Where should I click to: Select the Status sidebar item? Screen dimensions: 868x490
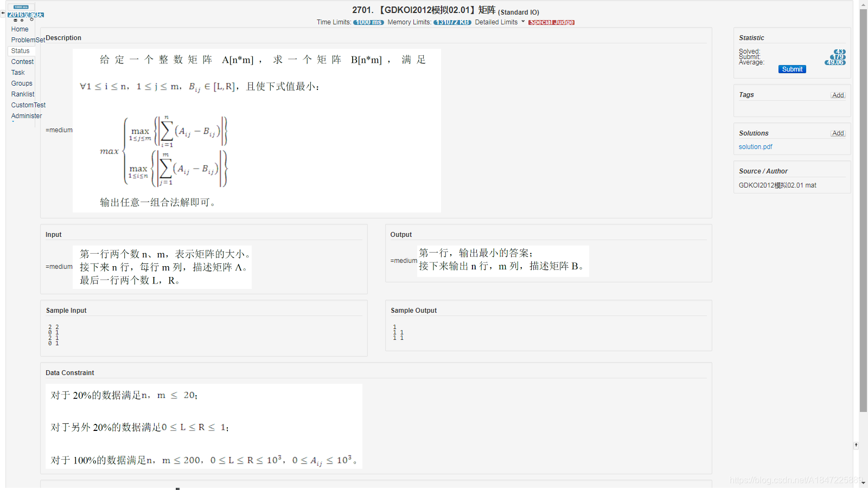[x=21, y=51]
